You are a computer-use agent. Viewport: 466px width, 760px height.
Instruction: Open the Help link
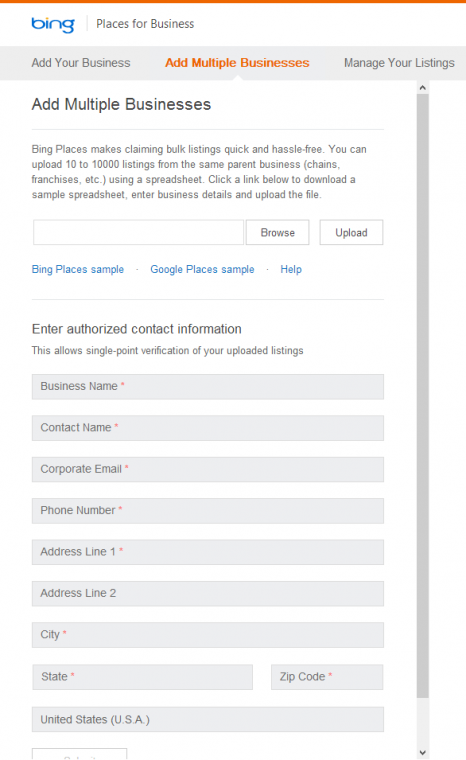click(x=291, y=269)
